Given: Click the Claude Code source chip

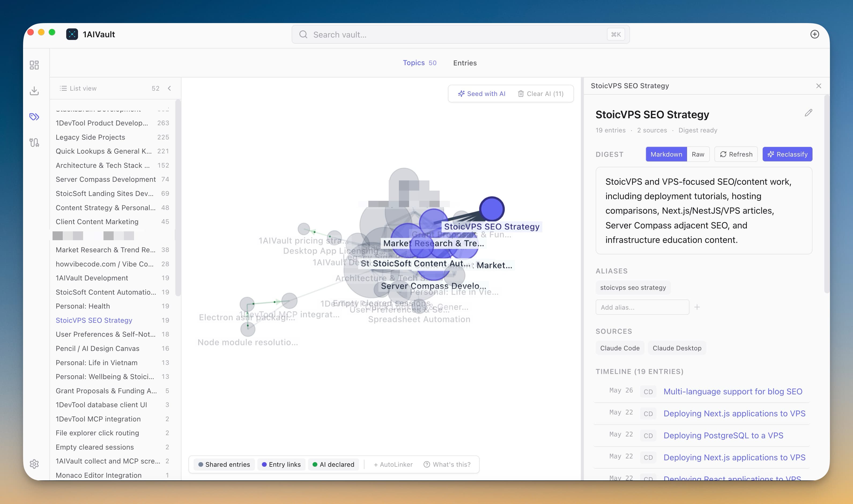Looking at the screenshot, I should 620,348.
